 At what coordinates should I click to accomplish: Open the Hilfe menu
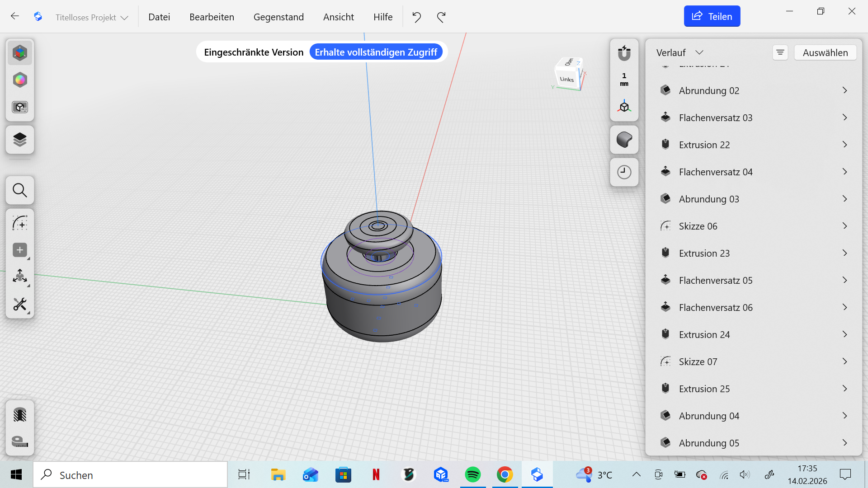pos(383,17)
